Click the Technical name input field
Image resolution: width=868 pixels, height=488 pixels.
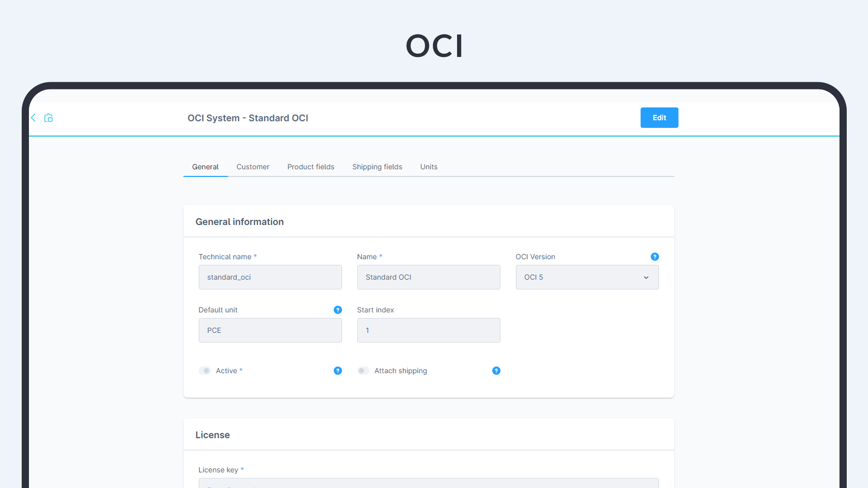point(270,277)
